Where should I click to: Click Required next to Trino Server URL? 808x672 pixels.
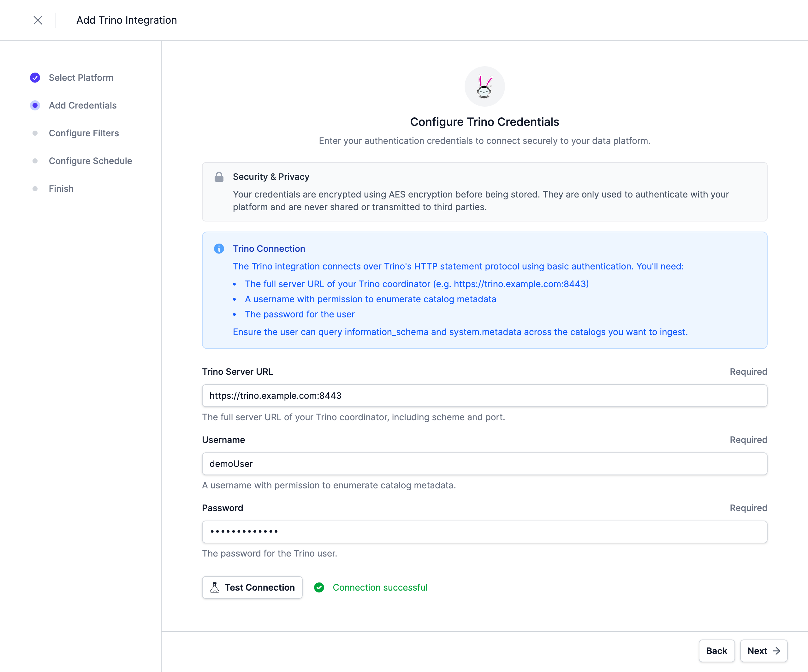748,372
